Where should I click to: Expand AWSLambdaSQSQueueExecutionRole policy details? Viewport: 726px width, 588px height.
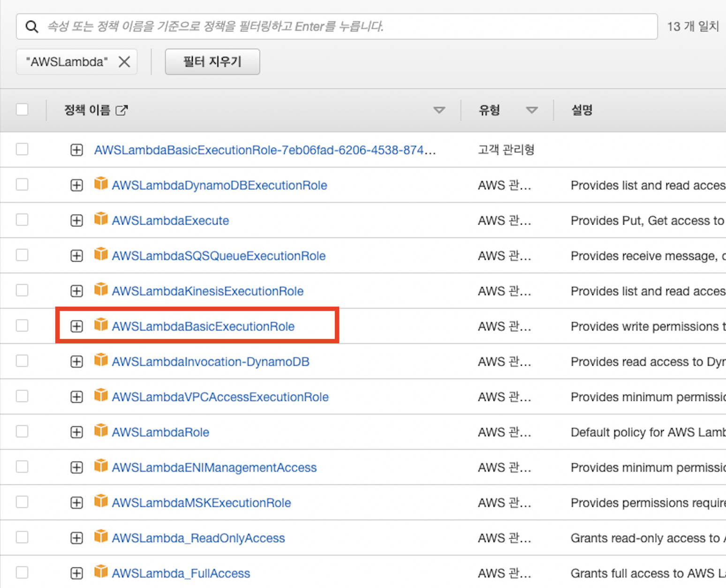click(x=76, y=256)
